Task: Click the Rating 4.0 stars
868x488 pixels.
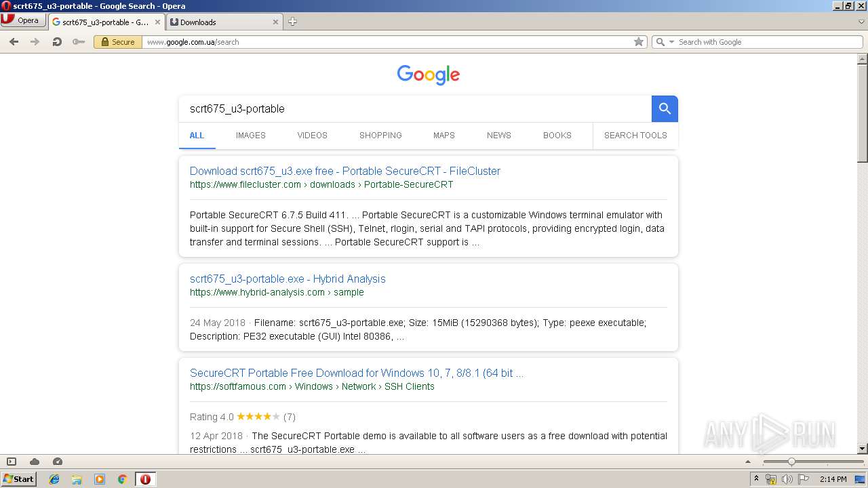Action: tap(258, 417)
